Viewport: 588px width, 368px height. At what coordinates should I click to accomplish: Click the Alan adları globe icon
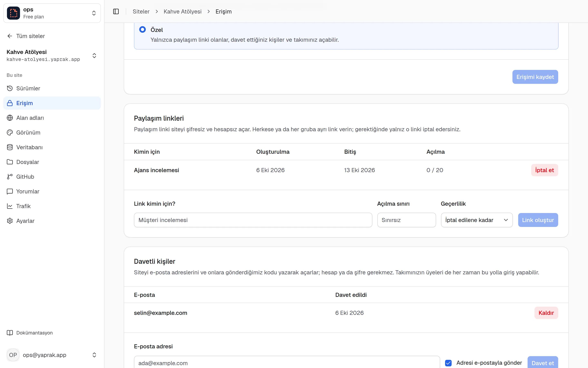point(10,118)
